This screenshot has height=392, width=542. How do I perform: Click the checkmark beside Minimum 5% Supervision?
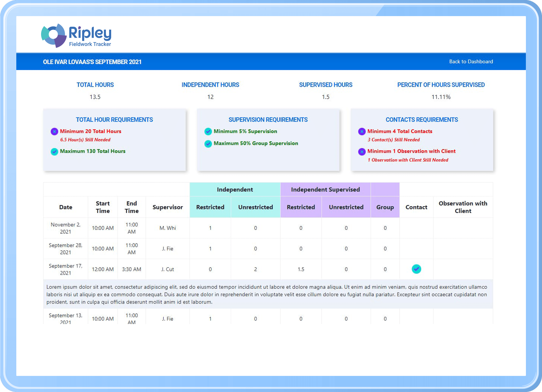208,132
